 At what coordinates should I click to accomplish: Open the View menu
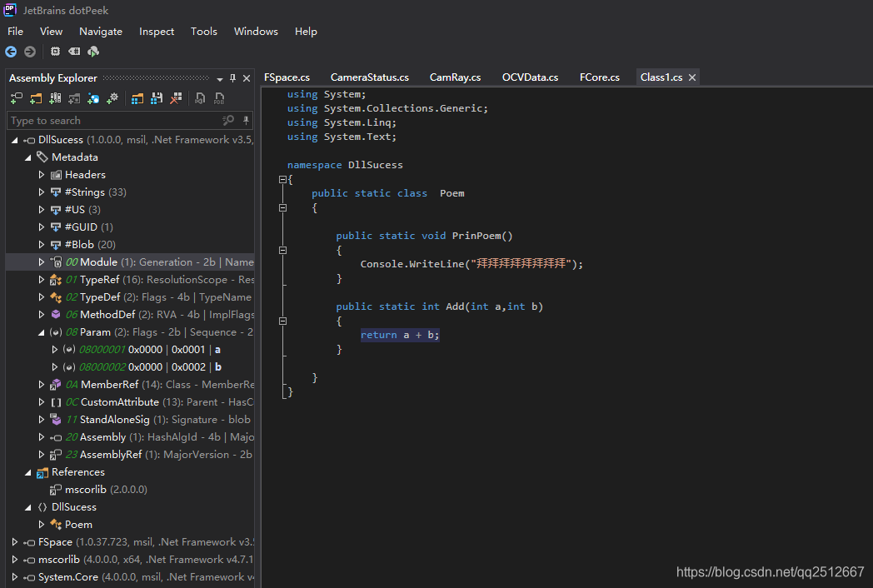coord(51,32)
